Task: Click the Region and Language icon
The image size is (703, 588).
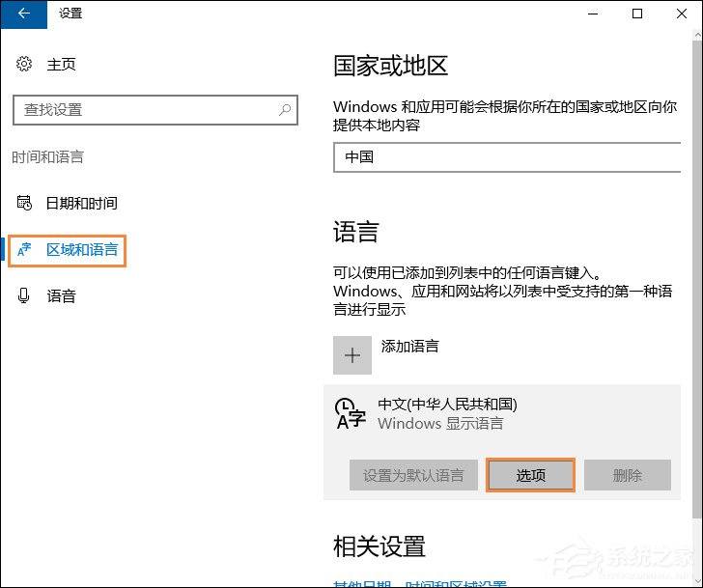Action: click(24, 250)
